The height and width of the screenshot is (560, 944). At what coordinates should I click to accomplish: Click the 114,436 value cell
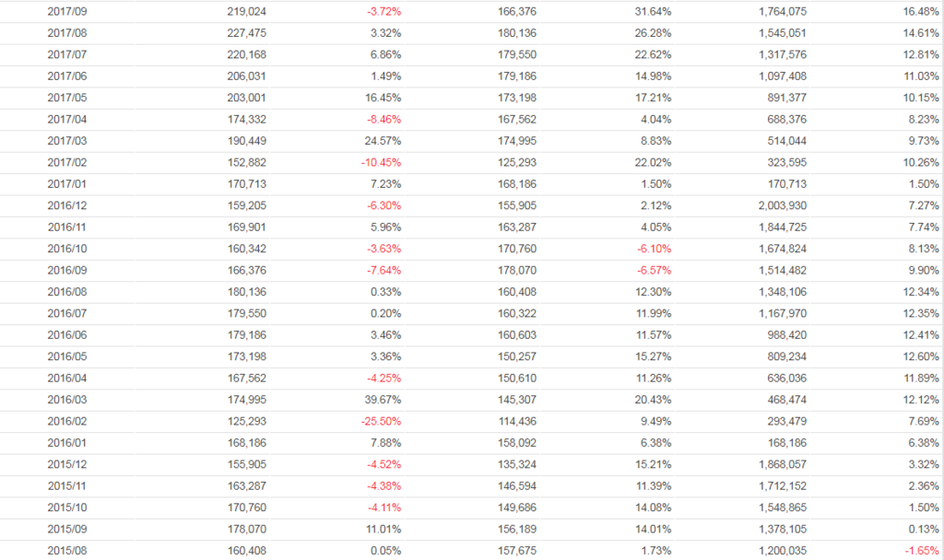point(516,422)
